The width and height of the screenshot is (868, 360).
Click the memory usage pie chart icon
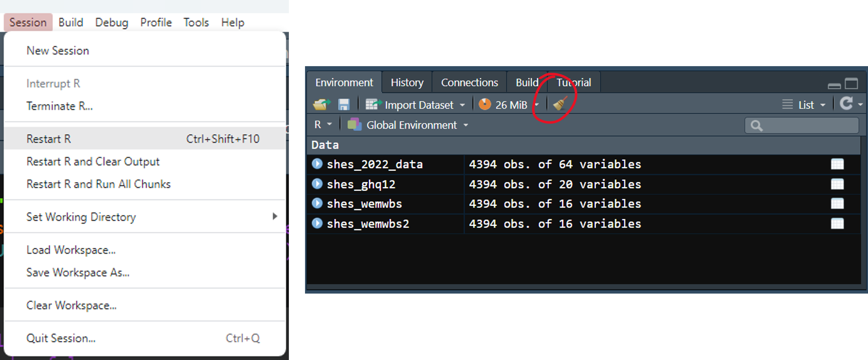pos(484,104)
